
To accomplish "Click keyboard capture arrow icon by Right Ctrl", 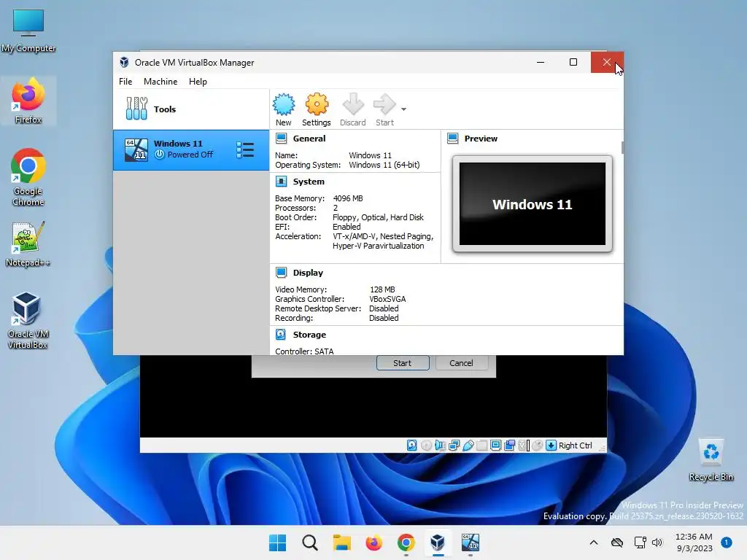I will click(551, 446).
